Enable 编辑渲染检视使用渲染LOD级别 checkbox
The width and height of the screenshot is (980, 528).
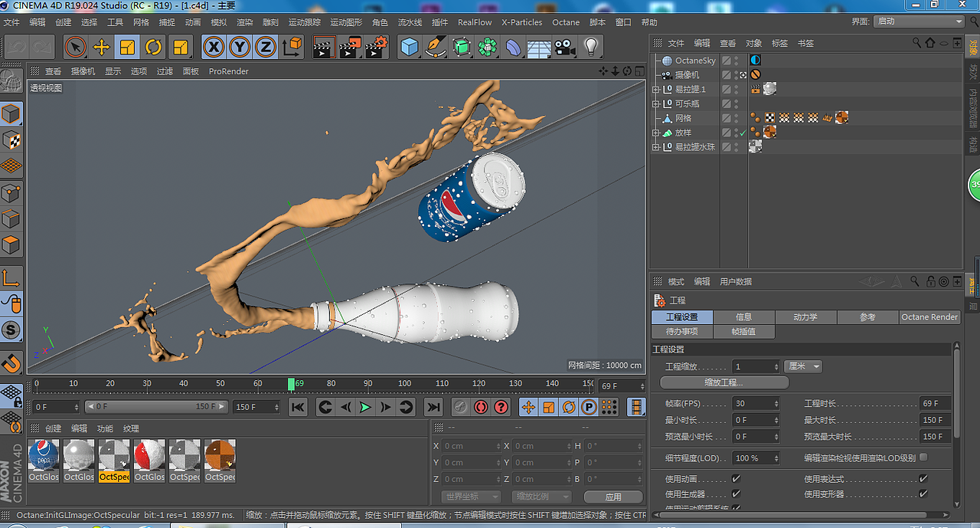tap(923, 457)
